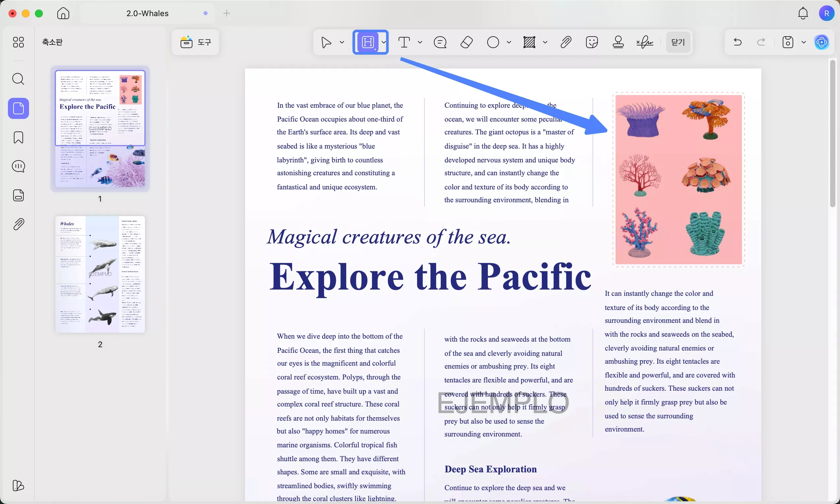
Task: Select the eraser tool
Action: [466, 42]
